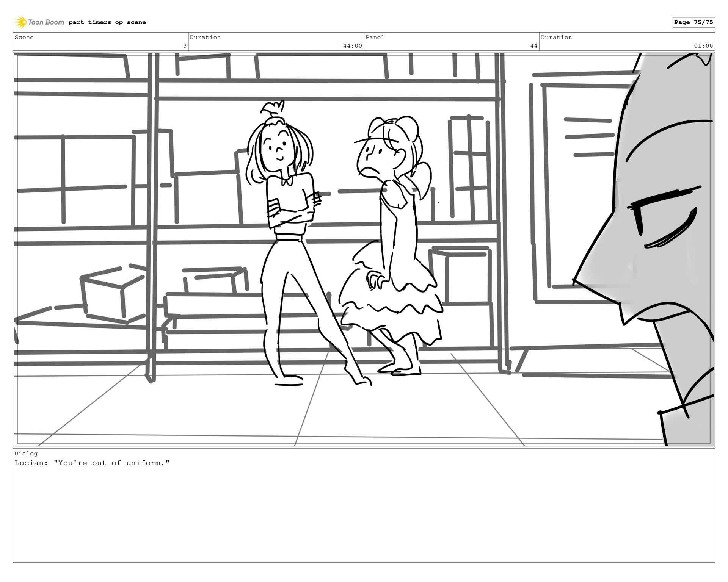
Task: Click the storyboard panel drawing
Action: 364,250
